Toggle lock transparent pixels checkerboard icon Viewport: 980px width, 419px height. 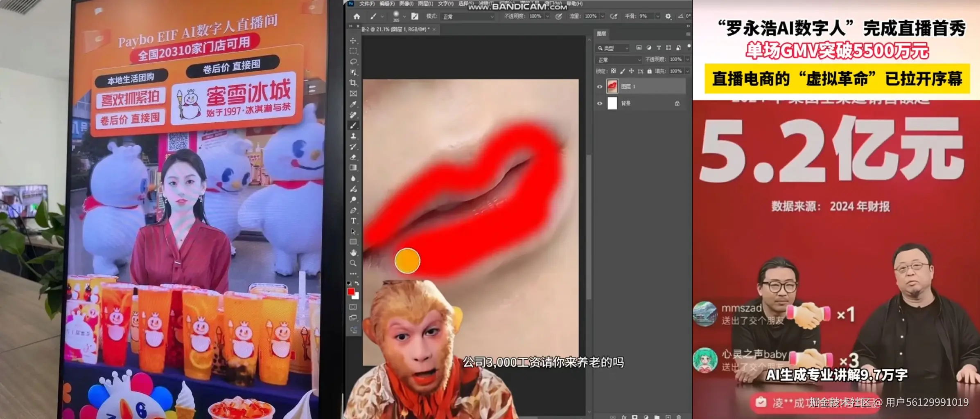[x=613, y=71]
